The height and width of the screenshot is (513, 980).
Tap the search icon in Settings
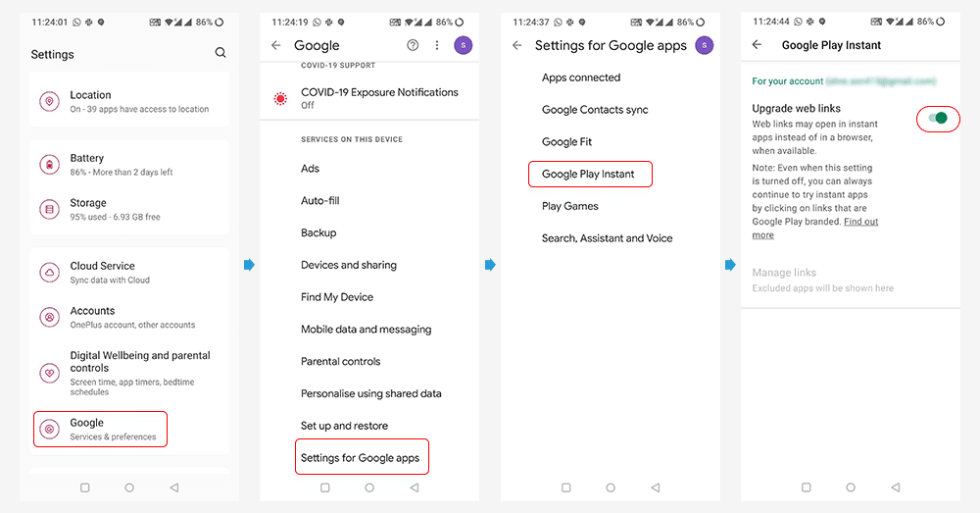tap(220, 53)
